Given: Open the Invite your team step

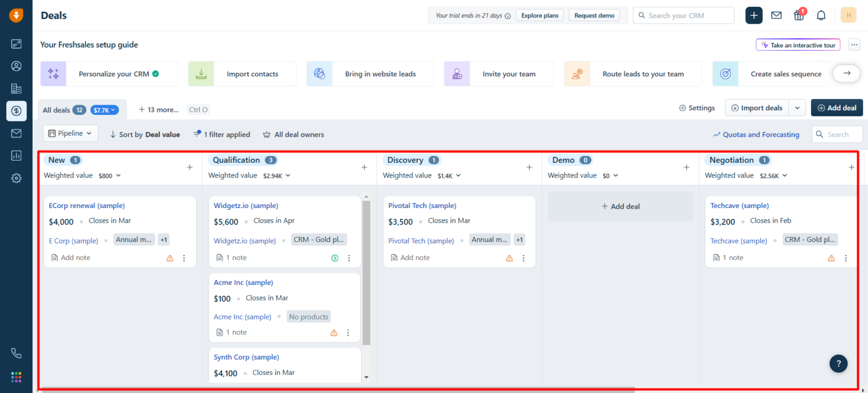Looking at the screenshot, I should coord(499,74).
